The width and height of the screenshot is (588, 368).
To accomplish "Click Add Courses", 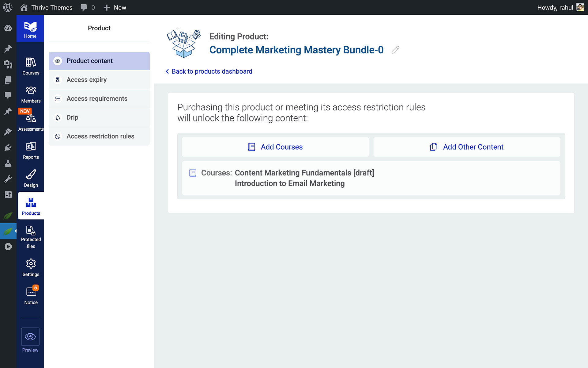I will click(x=275, y=147).
